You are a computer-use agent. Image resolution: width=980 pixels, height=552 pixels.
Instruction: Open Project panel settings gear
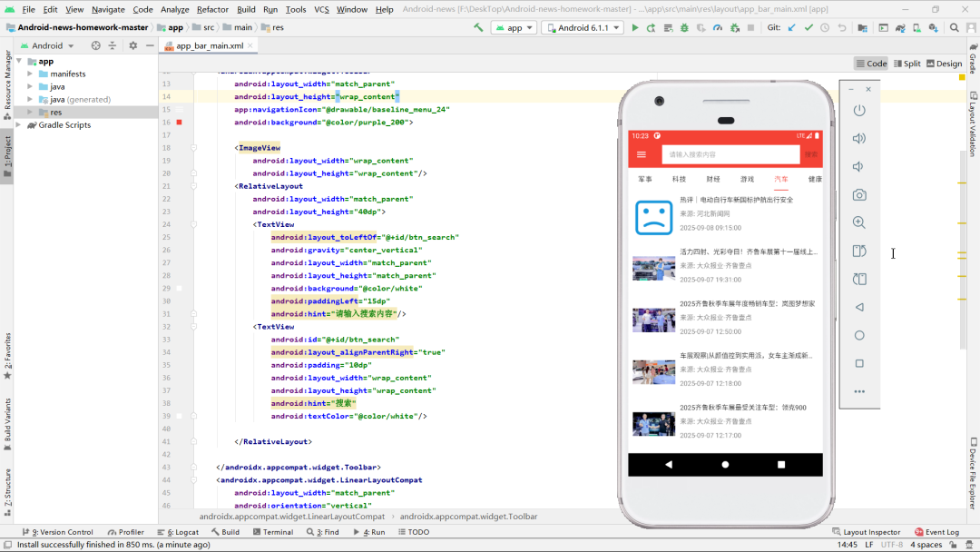(x=133, y=45)
